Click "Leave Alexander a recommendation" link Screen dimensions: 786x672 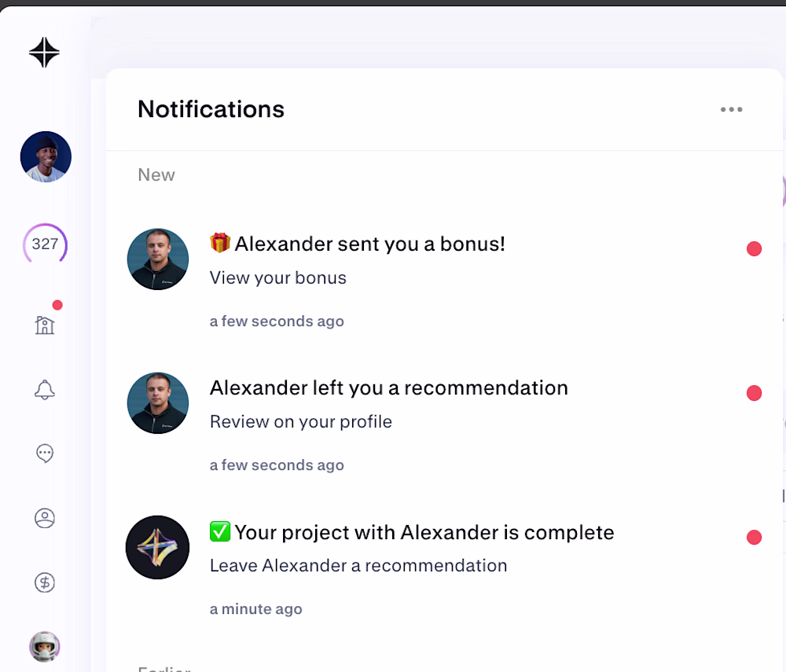[x=358, y=565]
